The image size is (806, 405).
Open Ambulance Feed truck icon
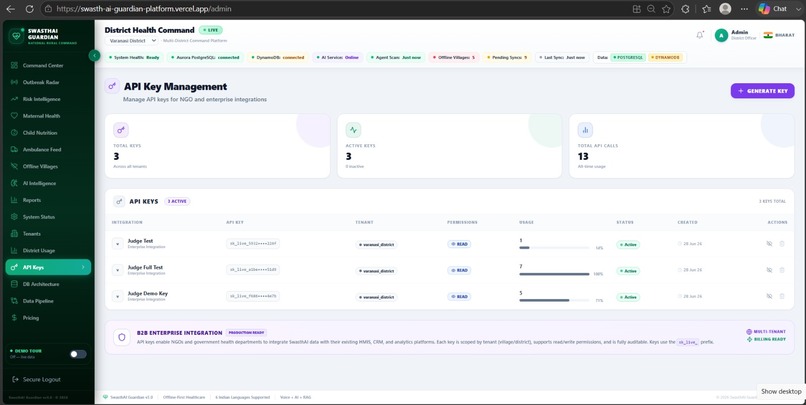(14, 150)
